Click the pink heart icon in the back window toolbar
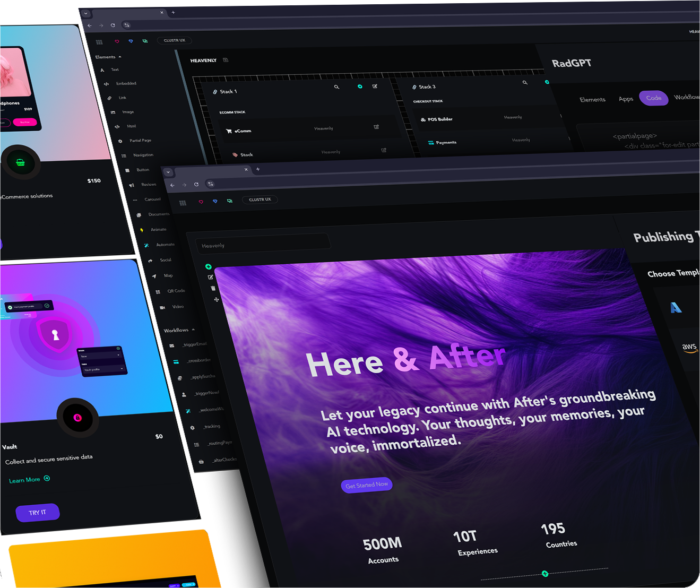700x588 pixels. [x=117, y=41]
